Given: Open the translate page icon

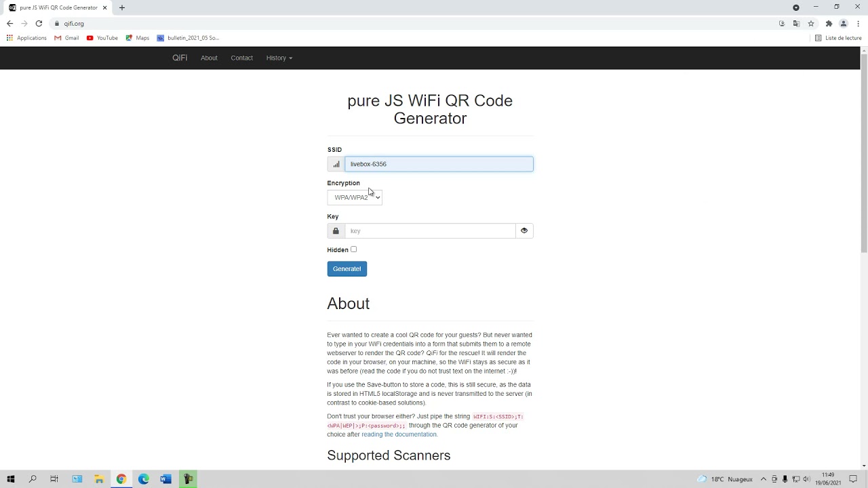Looking at the screenshot, I should tap(796, 24).
